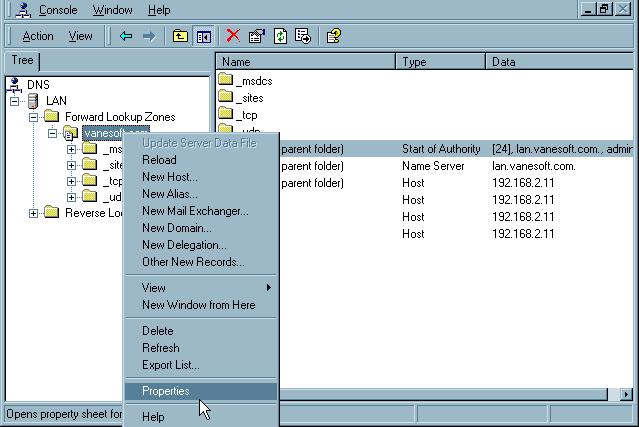The image size is (639, 427).
Task: Collapse the Forward Lookup Zones node
Action: coord(33,117)
